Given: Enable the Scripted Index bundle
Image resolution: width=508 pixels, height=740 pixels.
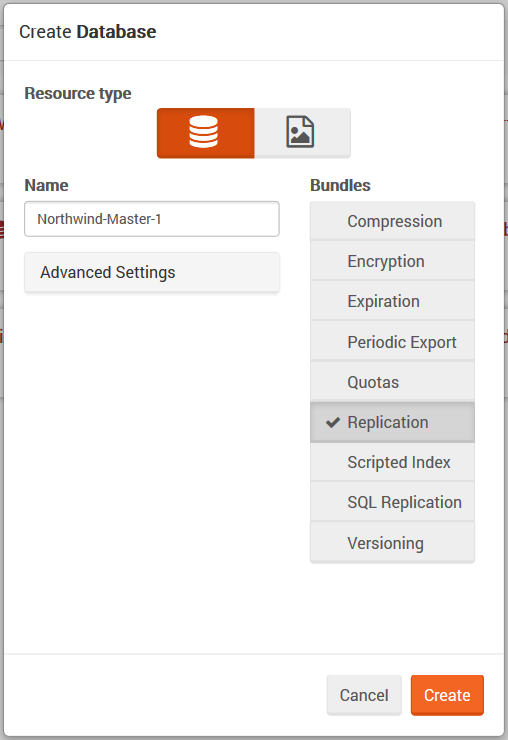Looking at the screenshot, I should tap(392, 462).
